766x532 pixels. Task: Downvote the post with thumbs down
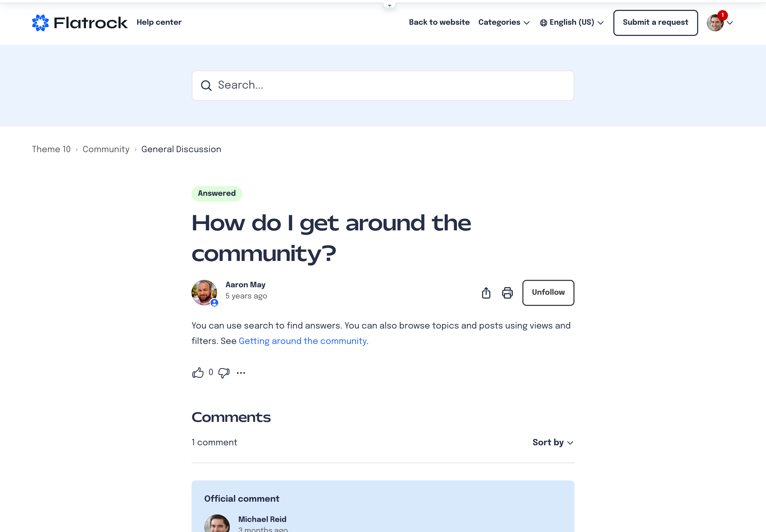tap(224, 373)
